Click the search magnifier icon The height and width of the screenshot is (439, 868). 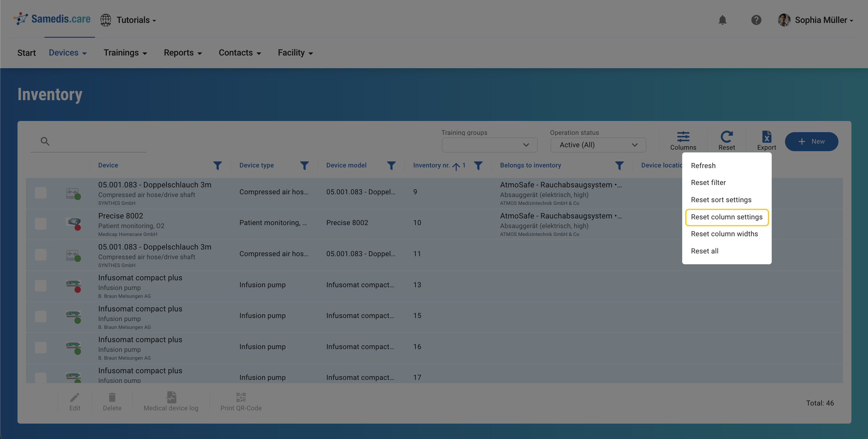coord(45,141)
